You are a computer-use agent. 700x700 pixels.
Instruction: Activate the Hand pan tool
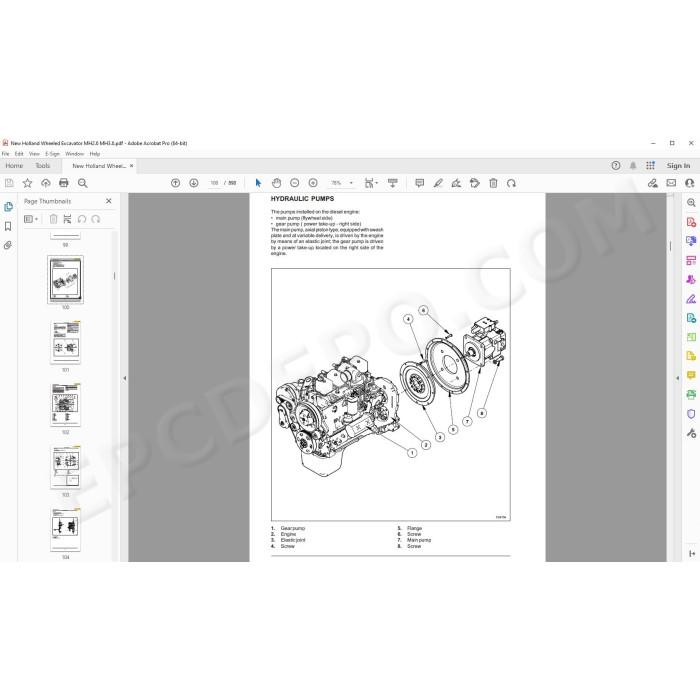[276, 183]
